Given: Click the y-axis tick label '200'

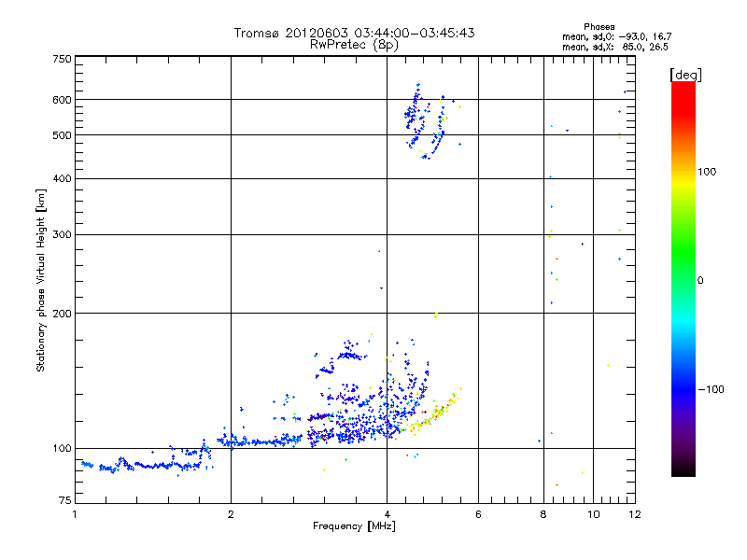Looking at the screenshot, I should point(62,314).
